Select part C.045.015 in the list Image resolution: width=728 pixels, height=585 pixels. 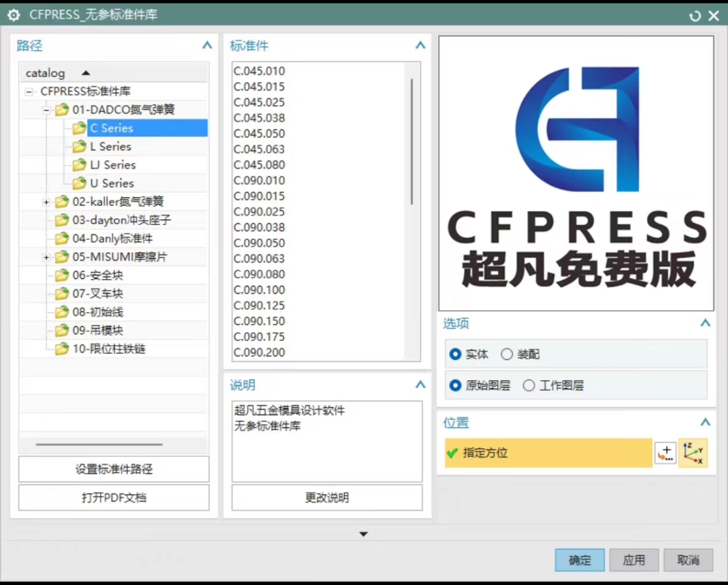[259, 87]
